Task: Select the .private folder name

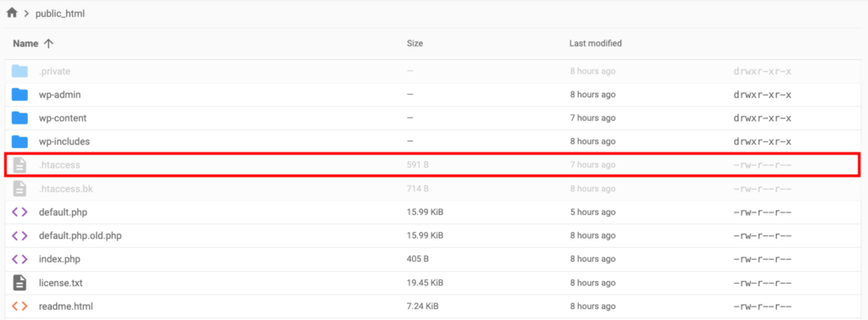Action: click(54, 71)
